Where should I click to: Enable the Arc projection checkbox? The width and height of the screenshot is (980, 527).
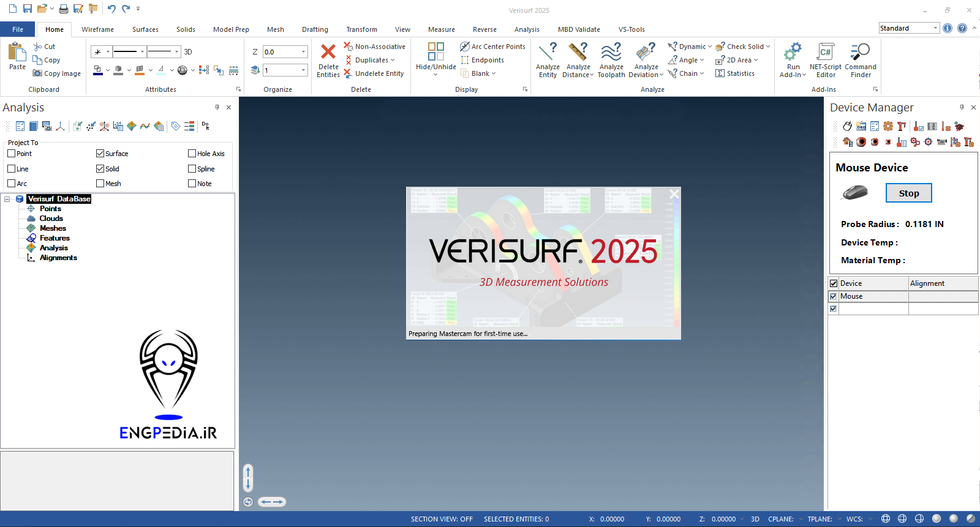pyautogui.click(x=11, y=184)
